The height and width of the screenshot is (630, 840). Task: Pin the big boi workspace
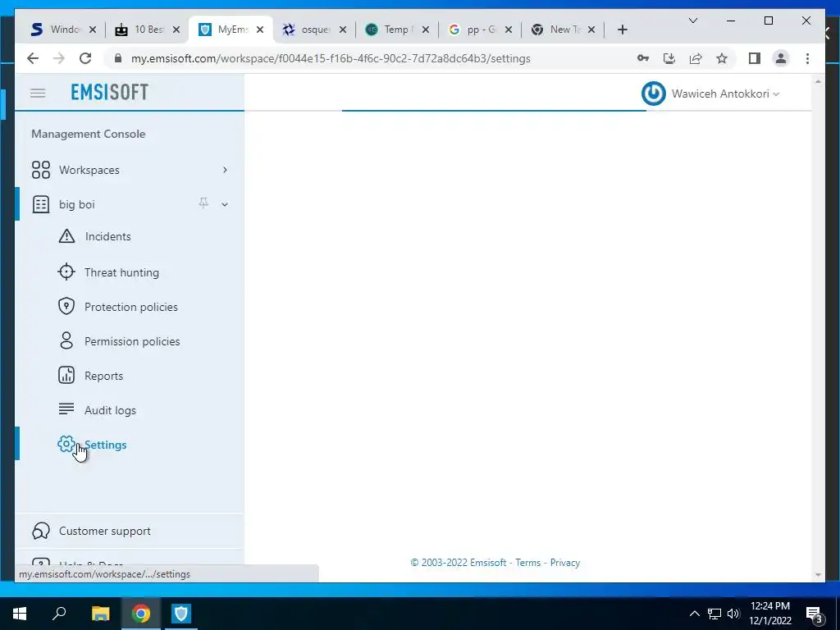(203, 203)
